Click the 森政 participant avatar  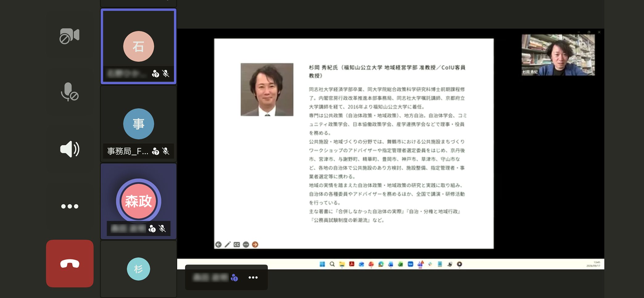coord(138,201)
